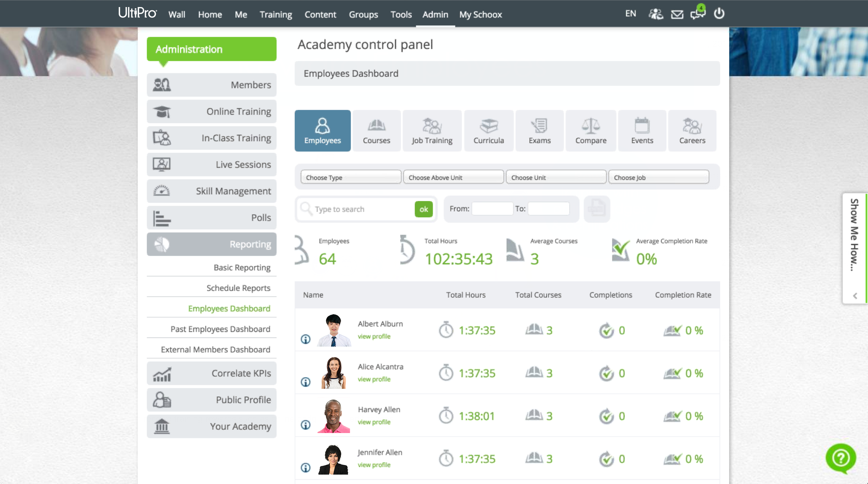Expand the Choose Above Unit selector

coord(453,177)
